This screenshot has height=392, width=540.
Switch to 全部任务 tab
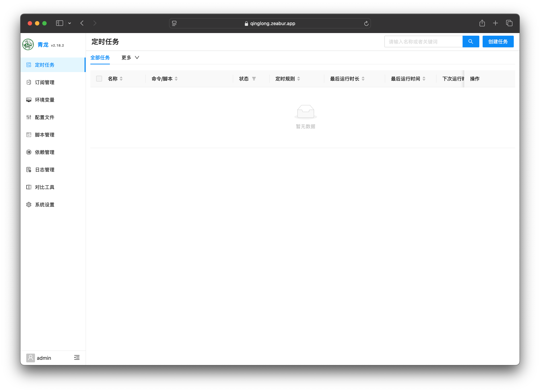click(x=100, y=58)
